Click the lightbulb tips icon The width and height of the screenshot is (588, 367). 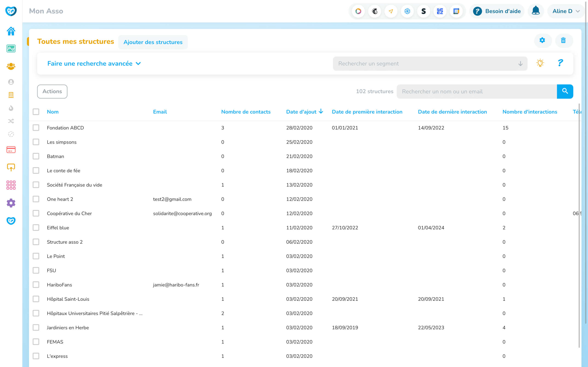540,63
